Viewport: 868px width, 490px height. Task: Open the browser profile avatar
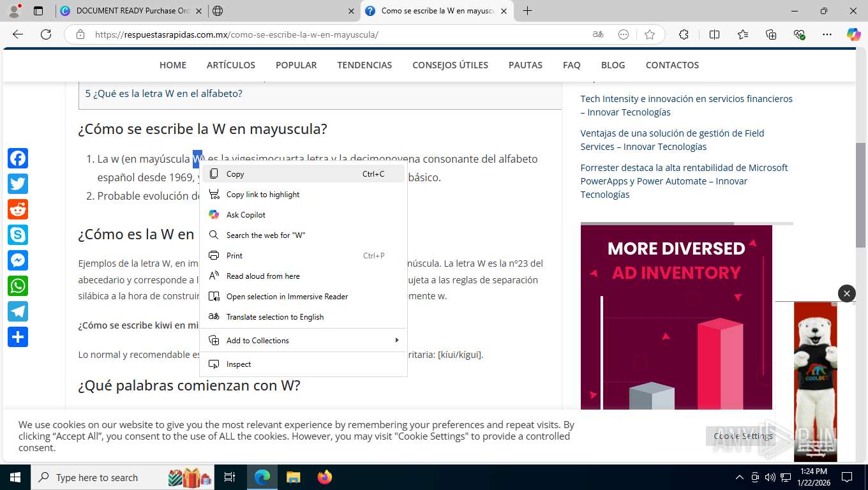click(14, 11)
